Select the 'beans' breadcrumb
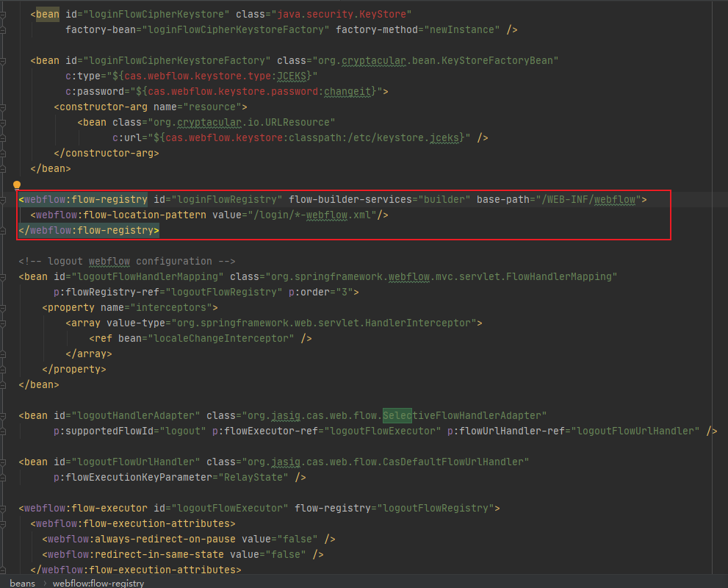 22,583
